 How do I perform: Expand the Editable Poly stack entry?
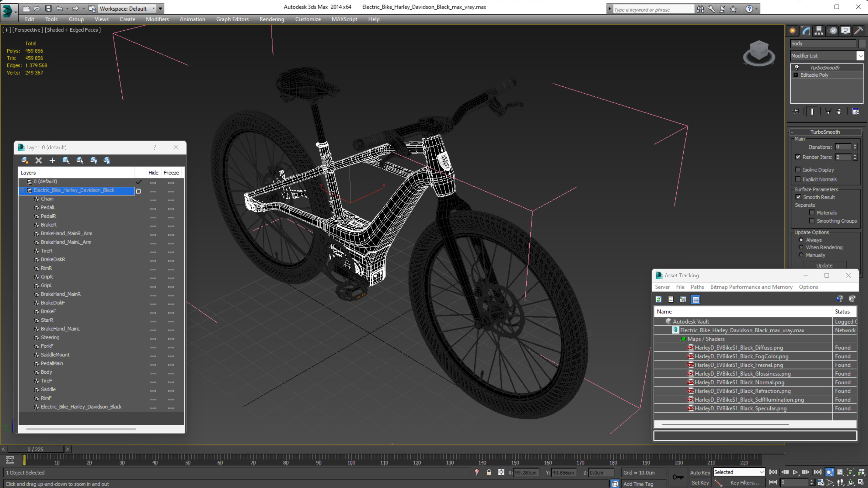[796, 75]
